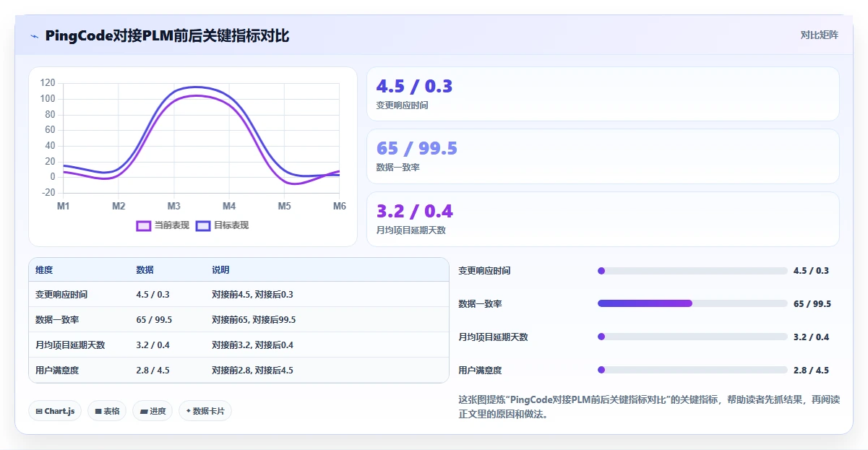
Task: Toggle the 当前表现 legend swatch
Action: (x=144, y=225)
